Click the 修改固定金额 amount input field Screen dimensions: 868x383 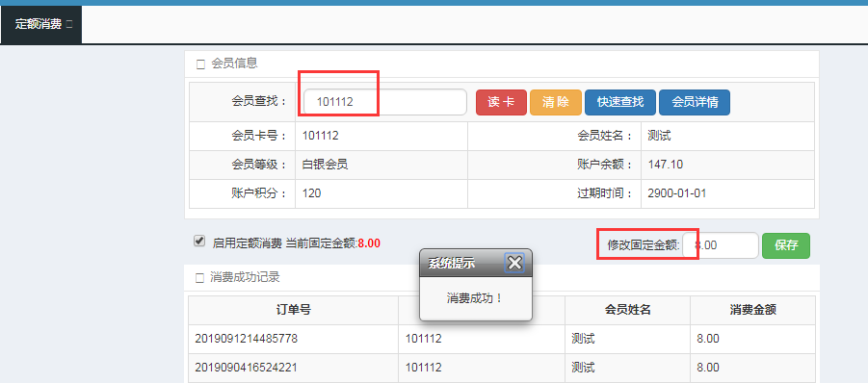click(x=721, y=245)
